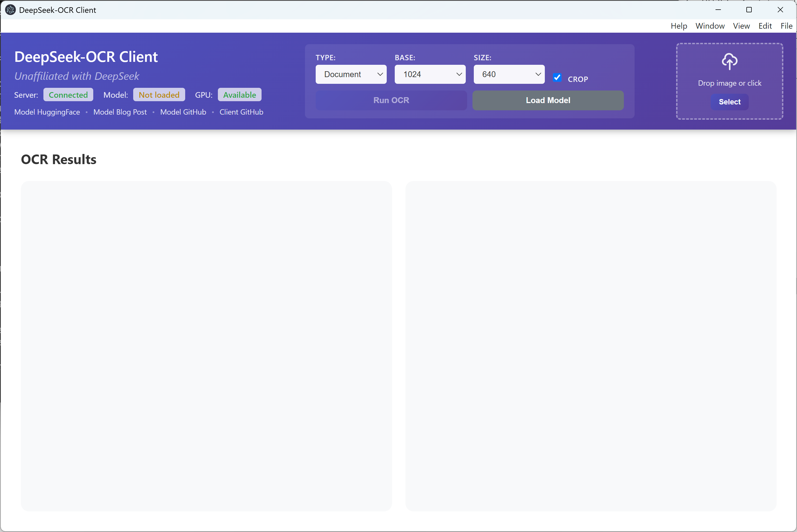Open the Edit menu
797x532 pixels.
[x=765, y=26]
